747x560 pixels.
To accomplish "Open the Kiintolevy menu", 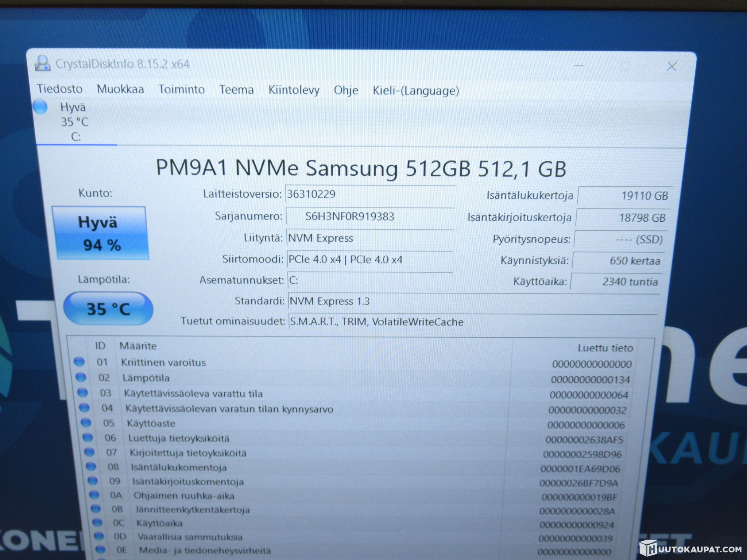I will [x=294, y=90].
